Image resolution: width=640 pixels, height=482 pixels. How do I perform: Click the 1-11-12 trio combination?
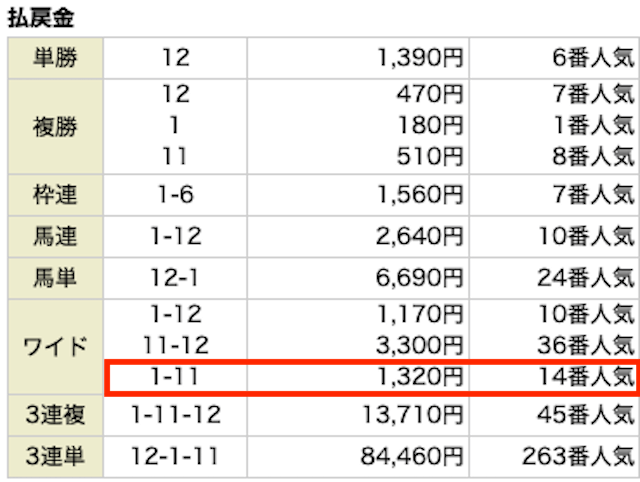point(176,415)
